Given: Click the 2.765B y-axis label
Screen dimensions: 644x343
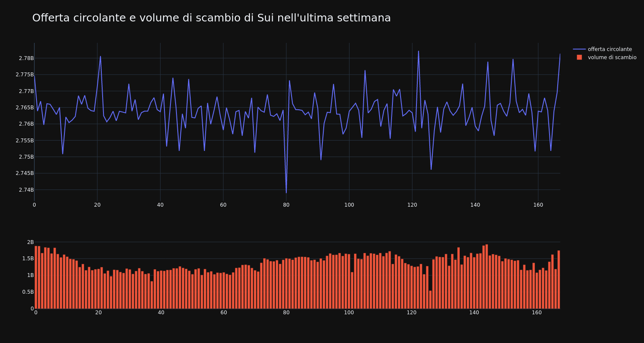Looking at the screenshot, I should [x=24, y=108].
